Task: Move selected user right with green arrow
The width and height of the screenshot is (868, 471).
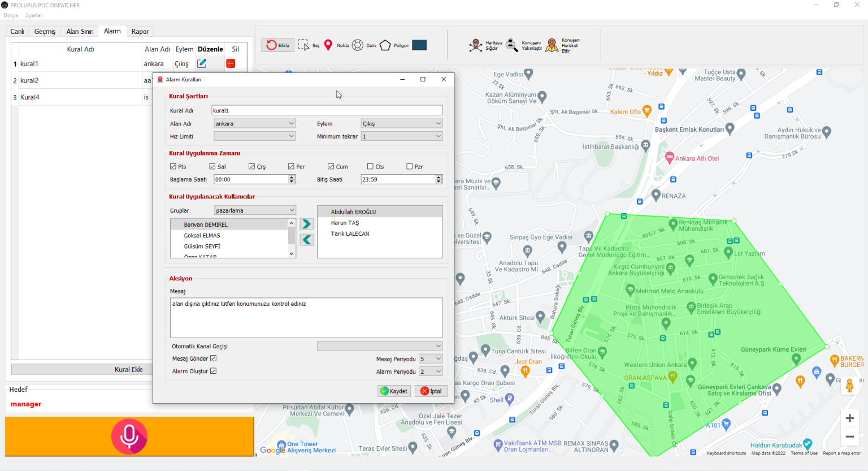Action: 306,224
